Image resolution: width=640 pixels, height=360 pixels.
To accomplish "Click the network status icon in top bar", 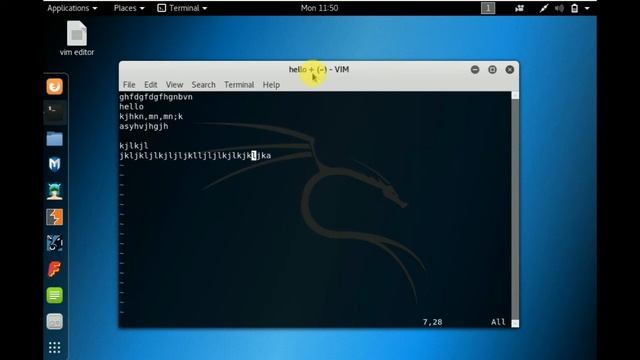I will pyautogui.click(x=543, y=8).
